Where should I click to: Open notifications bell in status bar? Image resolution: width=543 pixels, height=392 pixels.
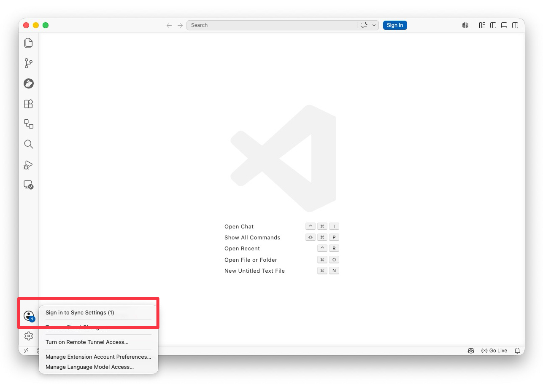point(517,351)
